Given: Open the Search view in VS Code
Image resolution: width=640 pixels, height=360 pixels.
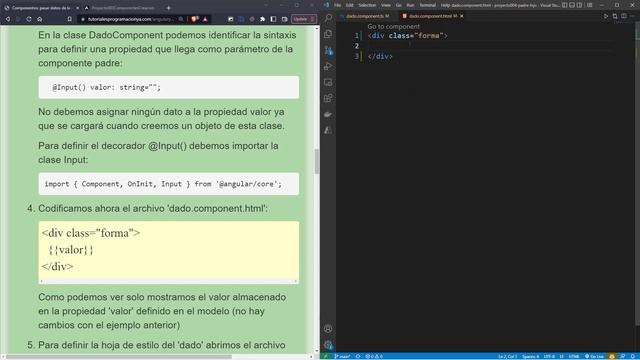Looking at the screenshot, I should click(x=328, y=18).
